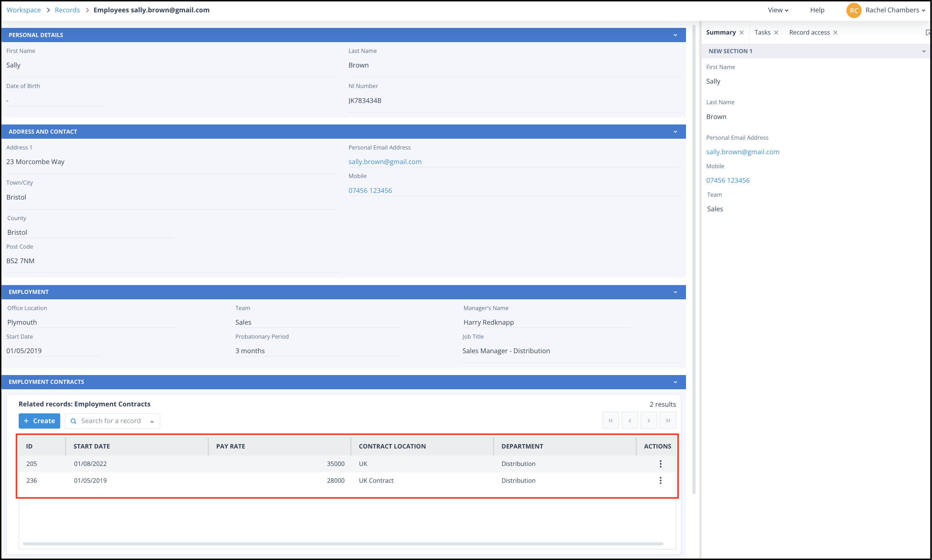
Task: Collapse the Address and Contact section
Action: pyautogui.click(x=675, y=132)
